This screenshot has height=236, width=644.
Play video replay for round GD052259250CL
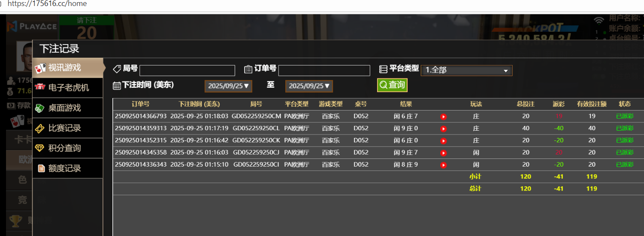point(443,128)
